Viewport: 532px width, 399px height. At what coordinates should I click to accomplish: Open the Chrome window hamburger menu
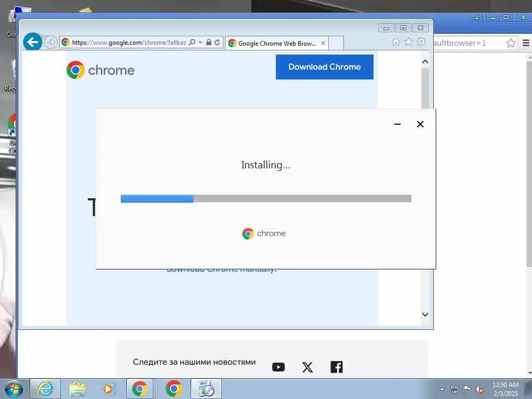pos(526,43)
